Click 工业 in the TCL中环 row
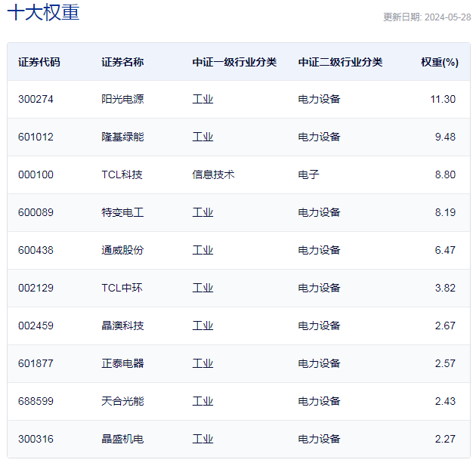This screenshot has width=476, height=466. (x=202, y=288)
